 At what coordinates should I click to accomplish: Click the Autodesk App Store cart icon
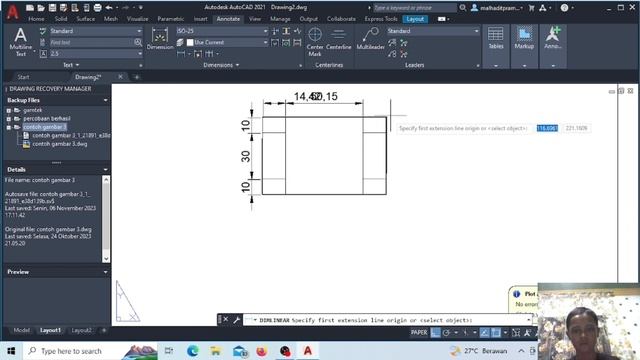[x=531, y=8]
